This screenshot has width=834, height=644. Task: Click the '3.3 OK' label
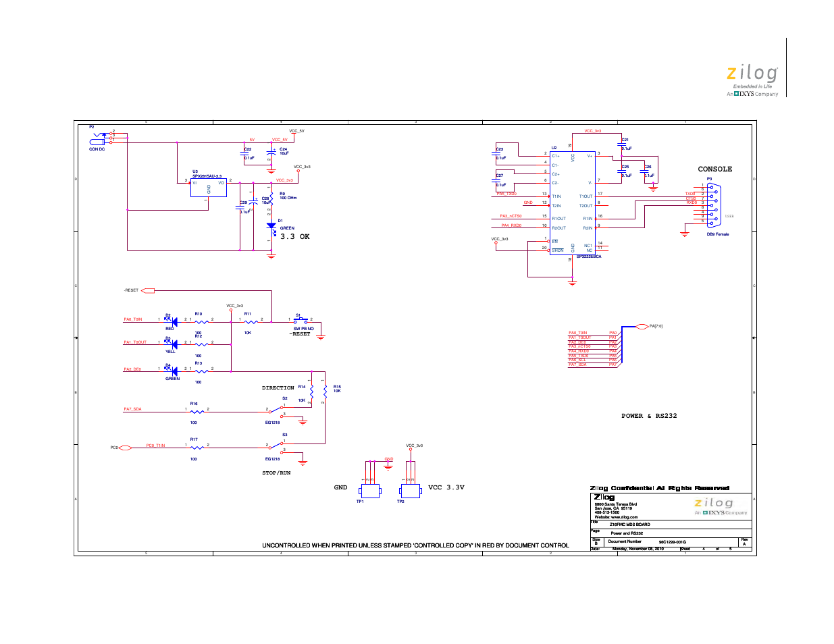(295, 237)
